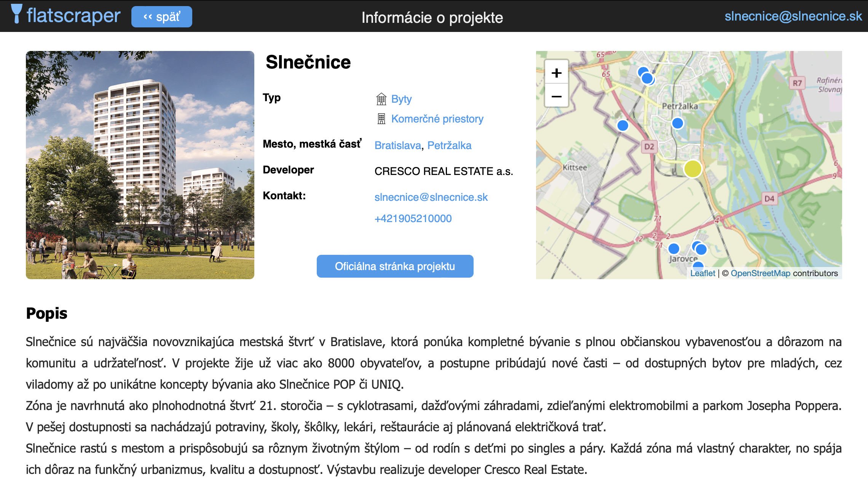Call phone number +421905210000
The image size is (868, 499).
pos(413,218)
